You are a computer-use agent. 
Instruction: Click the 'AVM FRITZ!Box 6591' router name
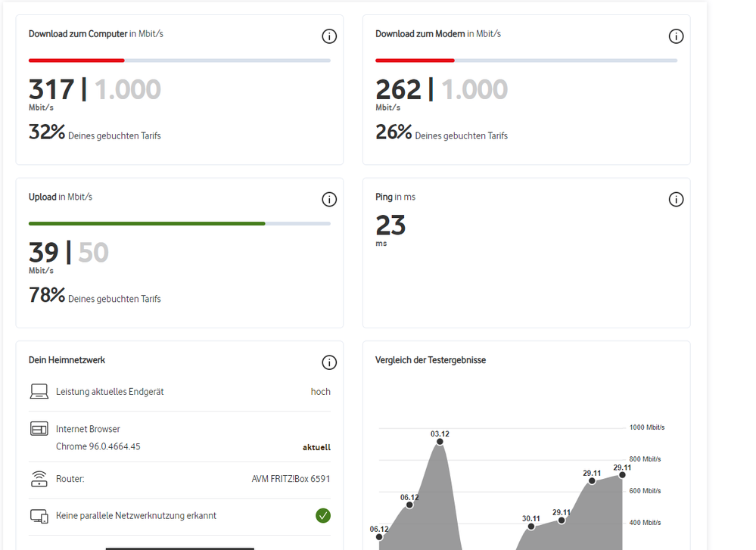click(291, 479)
